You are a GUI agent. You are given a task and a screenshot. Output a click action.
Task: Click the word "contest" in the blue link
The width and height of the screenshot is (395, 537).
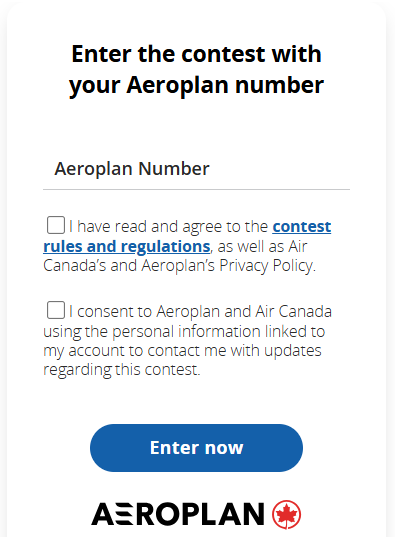point(302,227)
